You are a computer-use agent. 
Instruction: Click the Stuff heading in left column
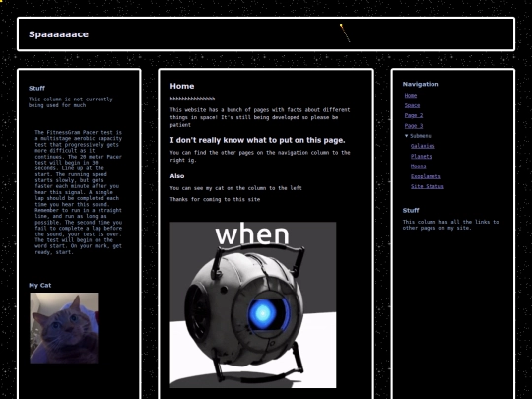(x=36, y=89)
